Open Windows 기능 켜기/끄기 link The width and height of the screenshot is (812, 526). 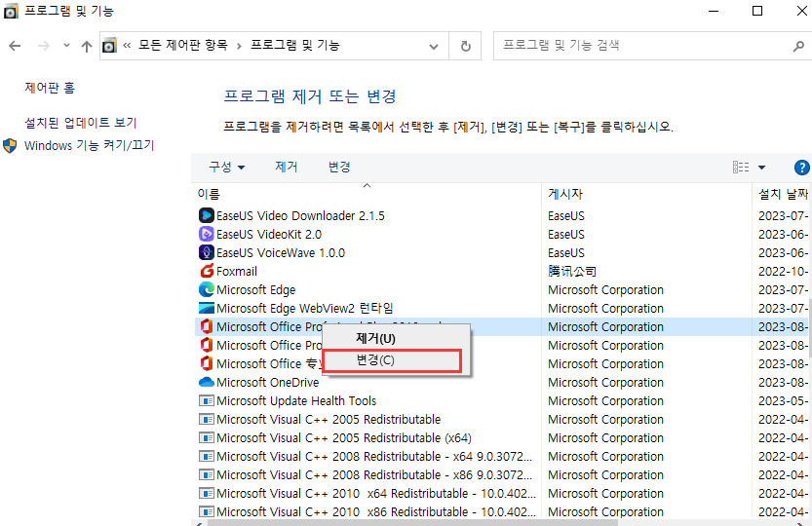point(89,145)
